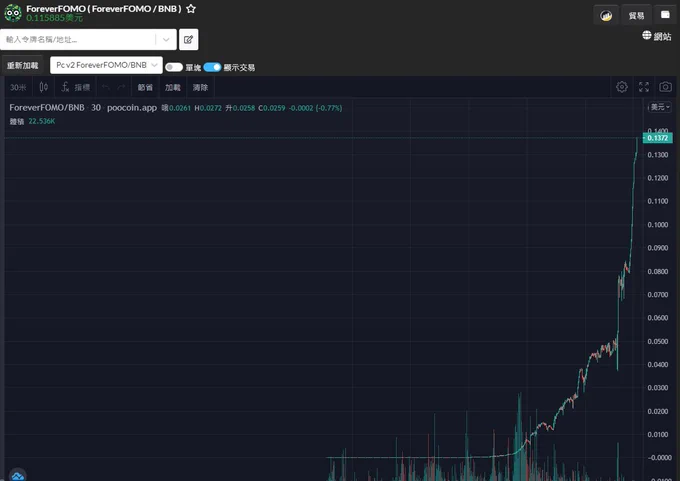
Task: Focus the token name/address search field
Action: coord(78,39)
